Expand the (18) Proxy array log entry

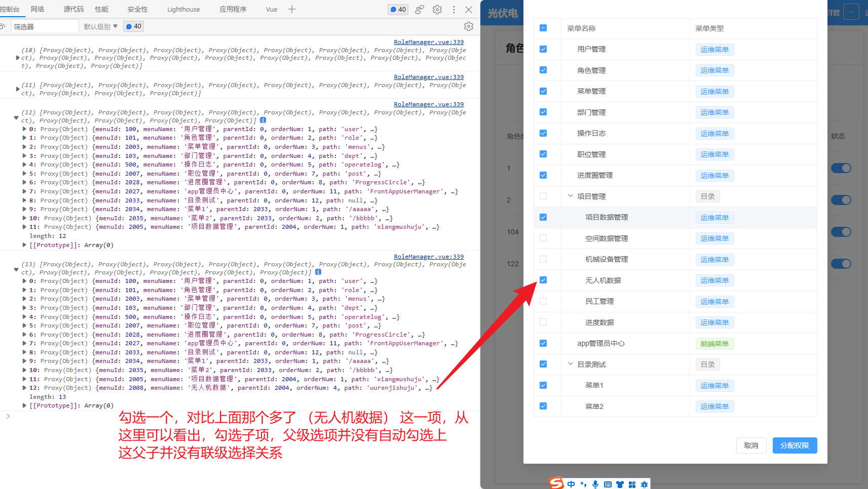tap(18, 58)
